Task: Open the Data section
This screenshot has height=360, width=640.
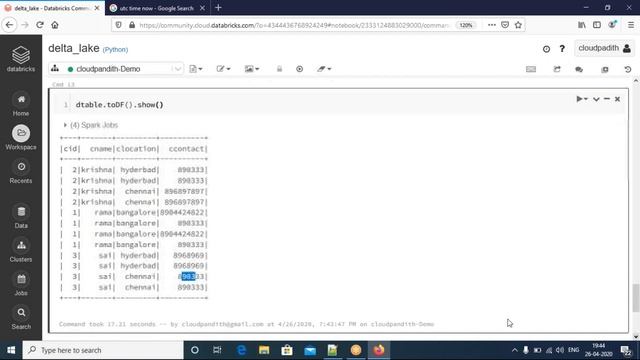Action: point(21,217)
